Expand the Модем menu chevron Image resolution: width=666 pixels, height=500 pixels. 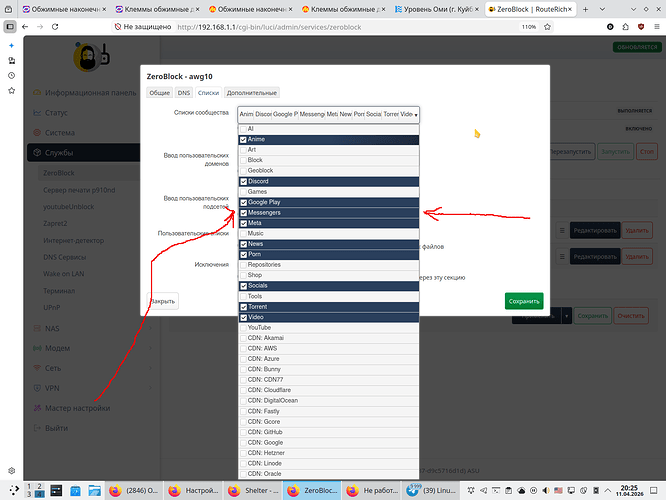[150, 348]
